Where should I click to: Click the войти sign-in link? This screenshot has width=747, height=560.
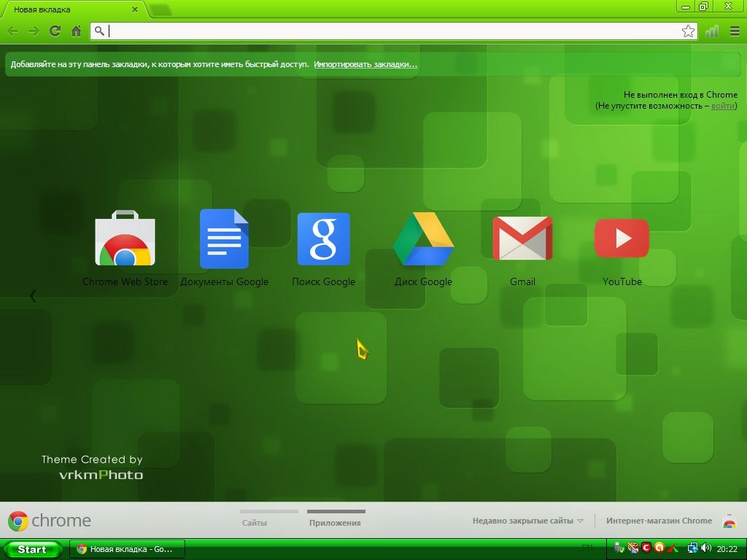[723, 106]
